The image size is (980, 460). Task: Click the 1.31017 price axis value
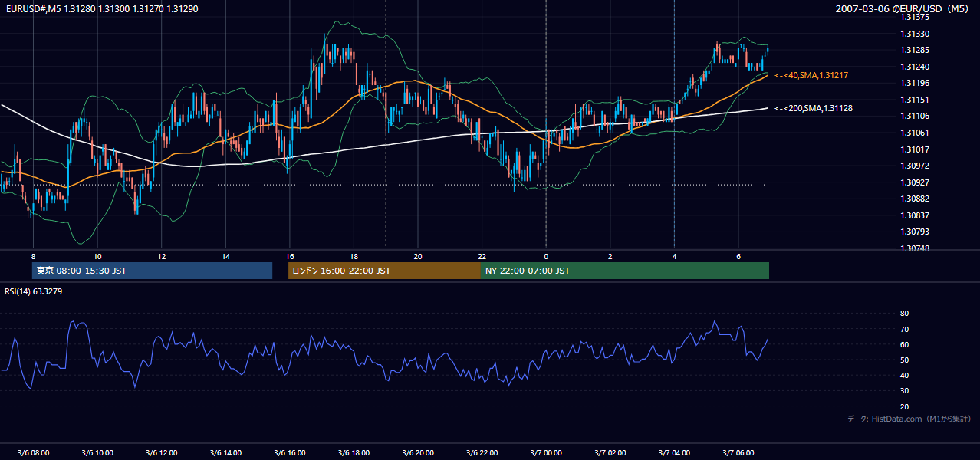[916, 149]
